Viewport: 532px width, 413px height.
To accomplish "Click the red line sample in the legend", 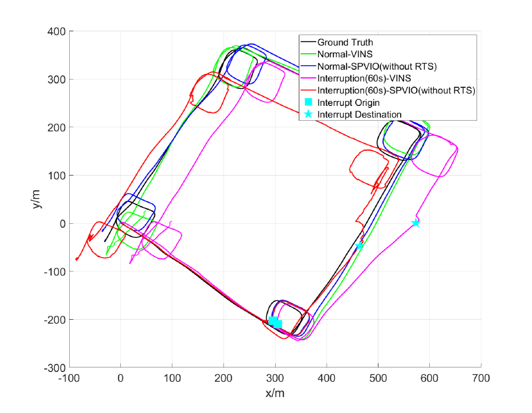I will (x=308, y=90).
